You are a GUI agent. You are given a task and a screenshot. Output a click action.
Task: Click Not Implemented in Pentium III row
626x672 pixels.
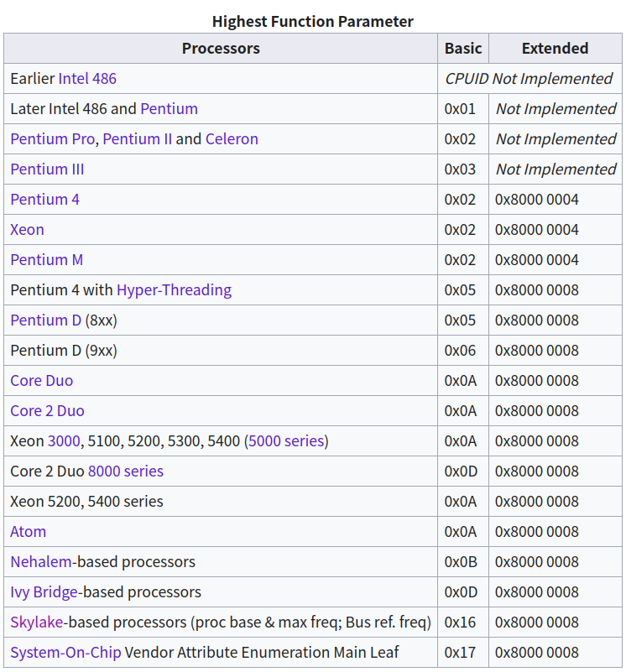click(x=556, y=169)
